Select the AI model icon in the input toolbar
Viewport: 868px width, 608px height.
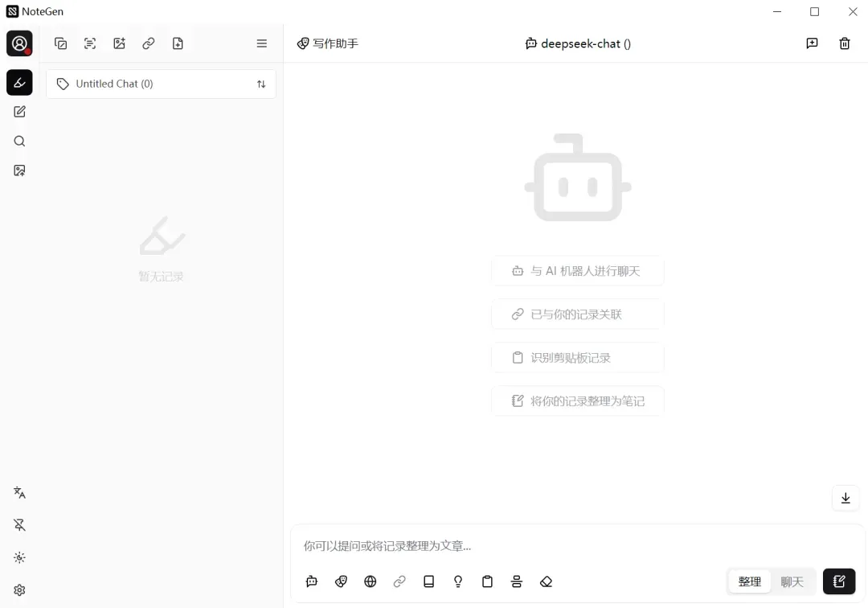pyautogui.click(x=312, y=582)
